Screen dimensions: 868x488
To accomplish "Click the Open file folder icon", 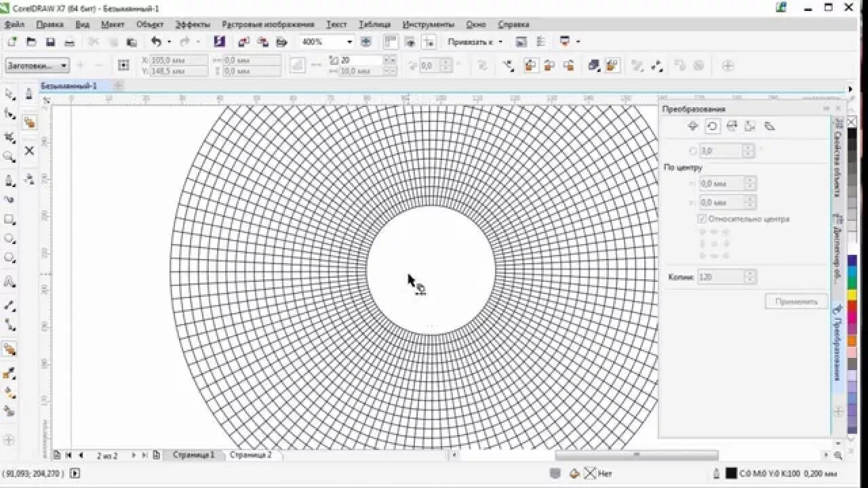I will pyautogui.click(x=31, y=42).
